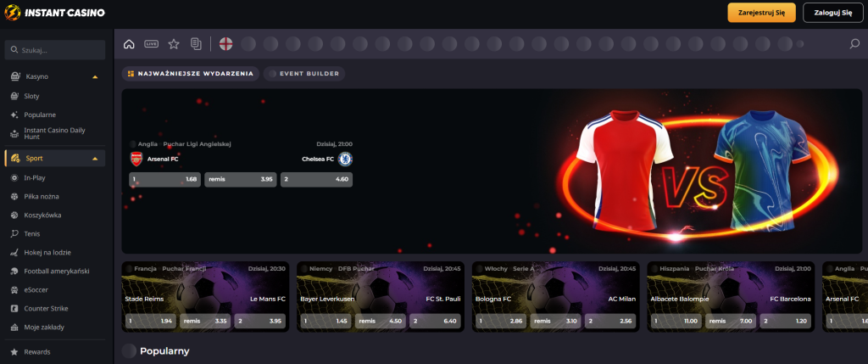Collapse the Sport section

coord(95,159)
